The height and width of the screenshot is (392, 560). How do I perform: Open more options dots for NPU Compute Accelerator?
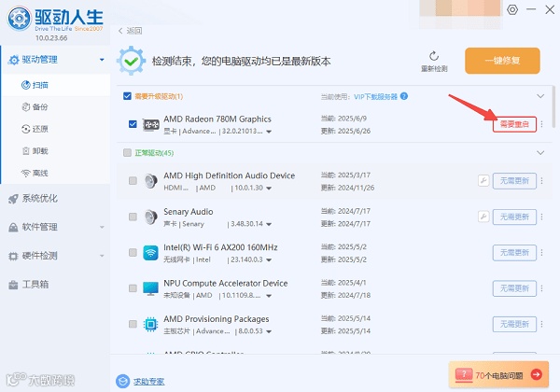(x=541, y=288)
